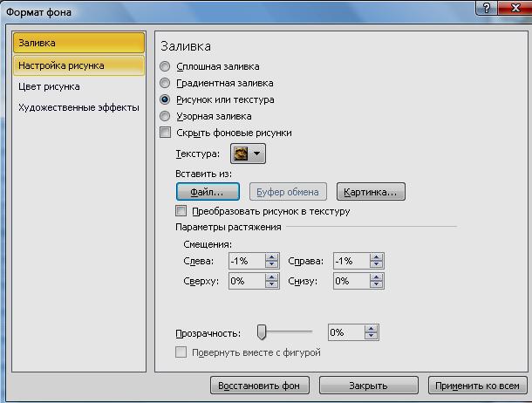Increase the Снизу offset with up arrow
The image size is (532, 403).
pyautogui.click(x=376, y=277)
